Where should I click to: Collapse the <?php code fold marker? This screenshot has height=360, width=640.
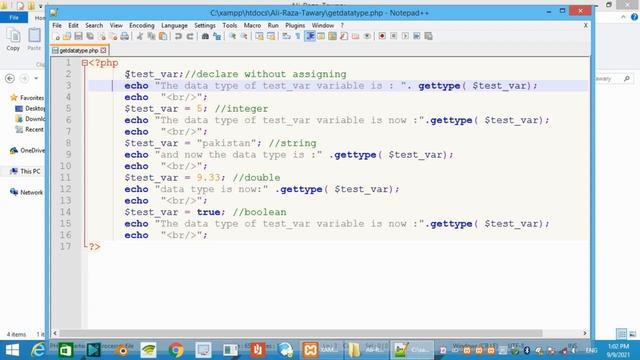[84, 63]
